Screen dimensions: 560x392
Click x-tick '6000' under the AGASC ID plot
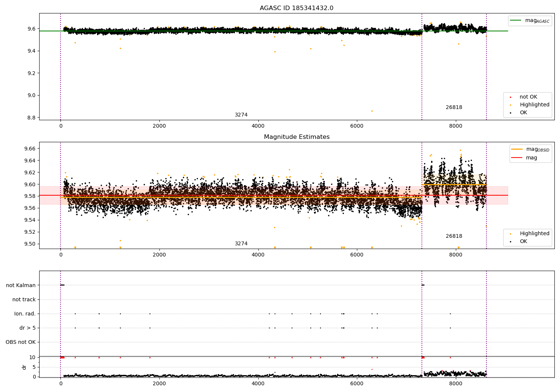[x=357, y=126]
